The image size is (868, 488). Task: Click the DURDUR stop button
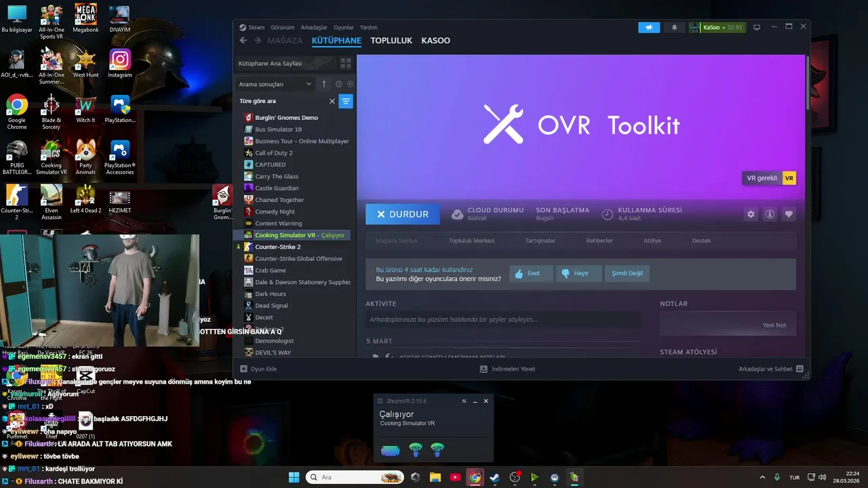[x=402, y=214]
